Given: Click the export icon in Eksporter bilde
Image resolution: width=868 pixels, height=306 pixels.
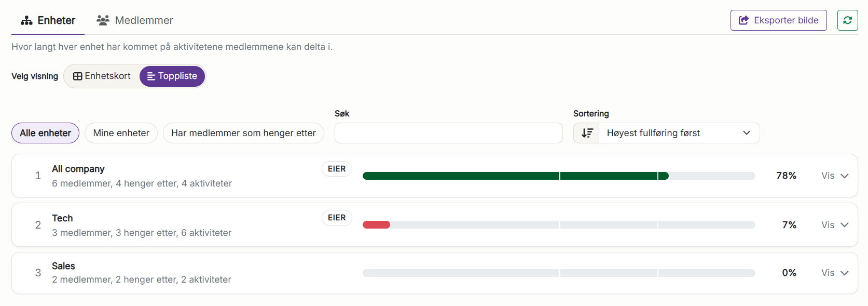Looking at the screenshot, I should point(743,20).
